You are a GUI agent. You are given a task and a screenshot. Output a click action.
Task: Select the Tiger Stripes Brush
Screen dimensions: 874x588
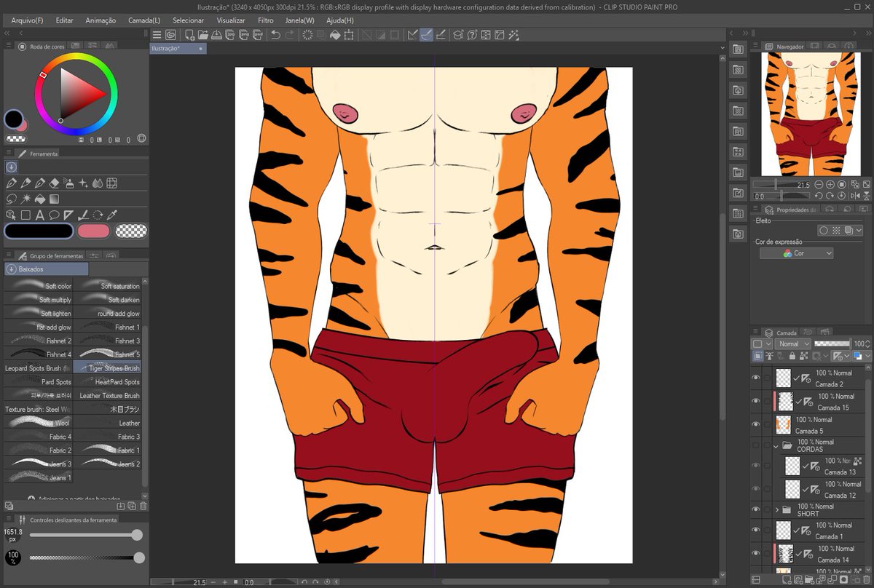point(107,368)
